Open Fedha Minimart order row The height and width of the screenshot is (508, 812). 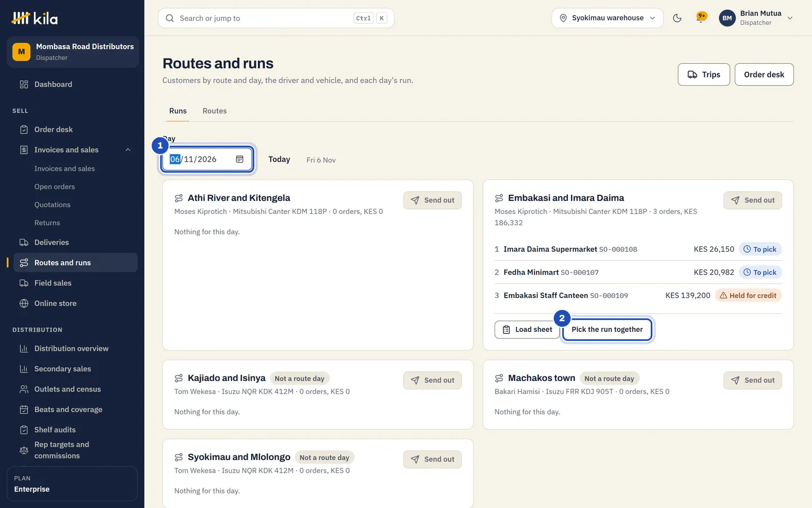[638, 272]
